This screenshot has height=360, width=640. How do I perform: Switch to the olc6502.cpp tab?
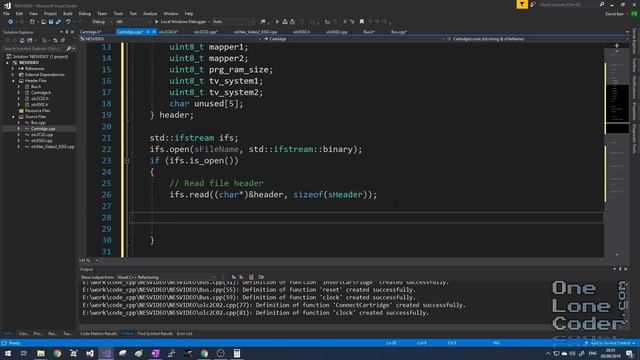click(336, 31)
